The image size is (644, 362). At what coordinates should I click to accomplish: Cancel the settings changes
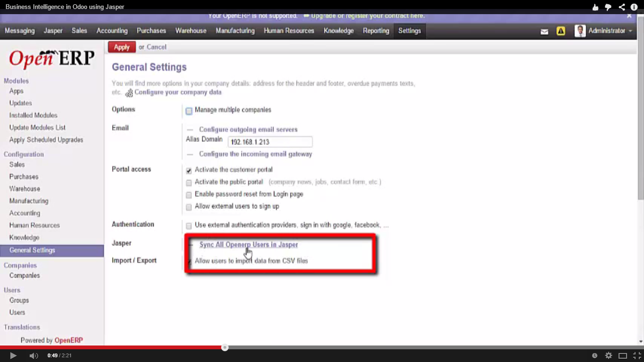tap(157, 47)
